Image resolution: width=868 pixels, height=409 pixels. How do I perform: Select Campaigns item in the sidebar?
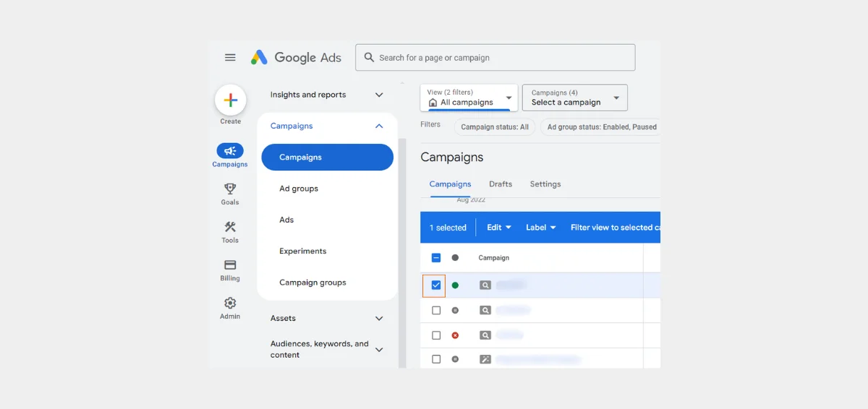327,157
